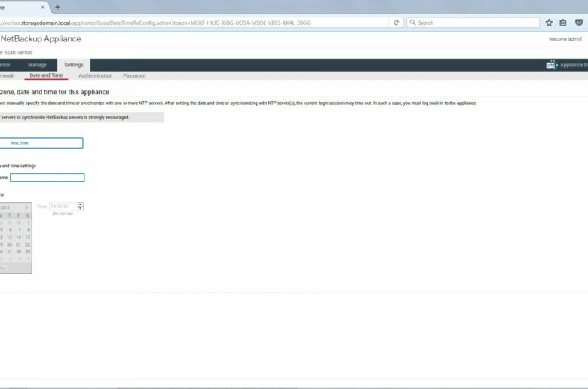Select day 22 in the calendar
Image resolution: width=588 pixels, height=389 pixels.
click(27, 244)
